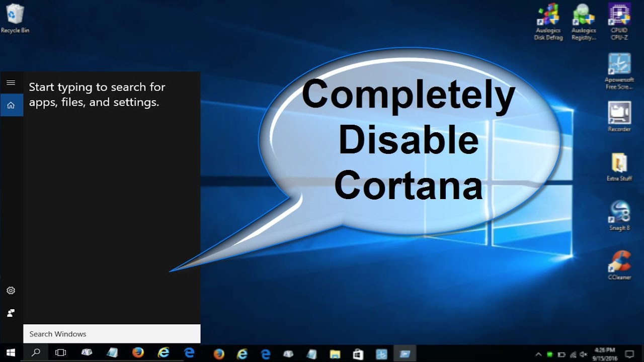Open the clock showing 4:26 PM

(604, 354)
